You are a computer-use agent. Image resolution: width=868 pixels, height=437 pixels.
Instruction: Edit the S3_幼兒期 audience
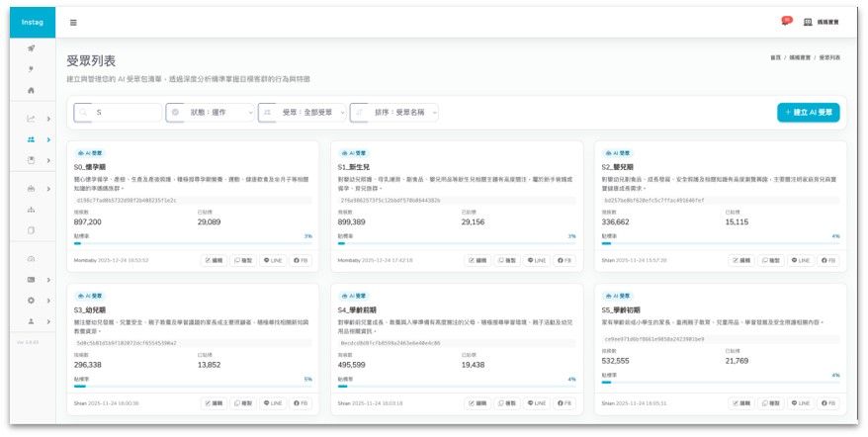214,403
